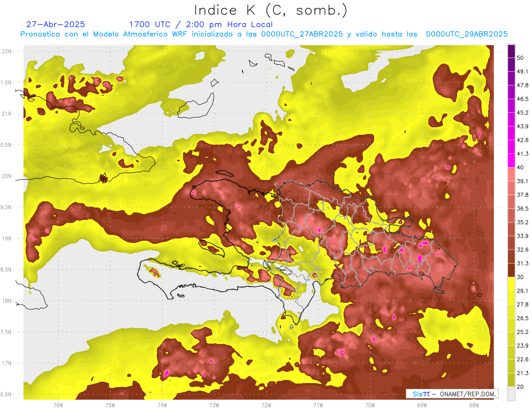Viewport: 532px width, 411px height.
Task: Click the "72W" longitude label
Action: coord(266,405)
